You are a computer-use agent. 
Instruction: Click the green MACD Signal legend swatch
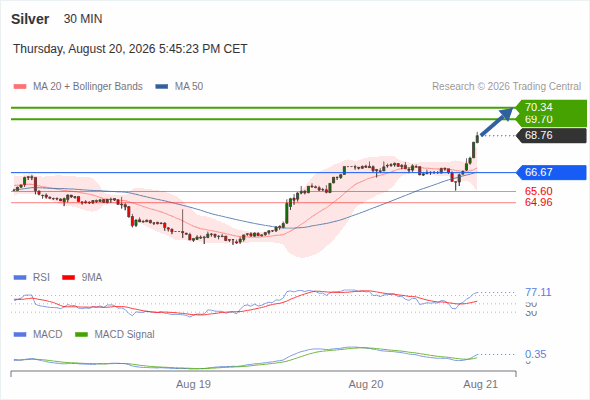tap(81, 335)
